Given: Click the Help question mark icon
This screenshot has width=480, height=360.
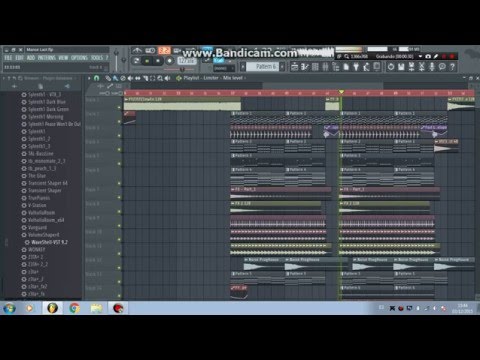Looking at the screenshot, I should [x=452, y=67].
